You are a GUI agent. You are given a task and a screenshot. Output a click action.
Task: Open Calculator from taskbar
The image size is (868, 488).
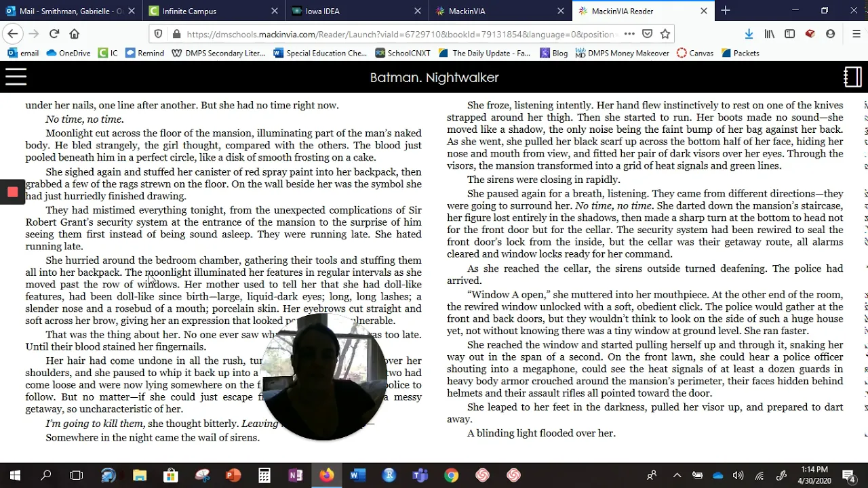point(264,476)
